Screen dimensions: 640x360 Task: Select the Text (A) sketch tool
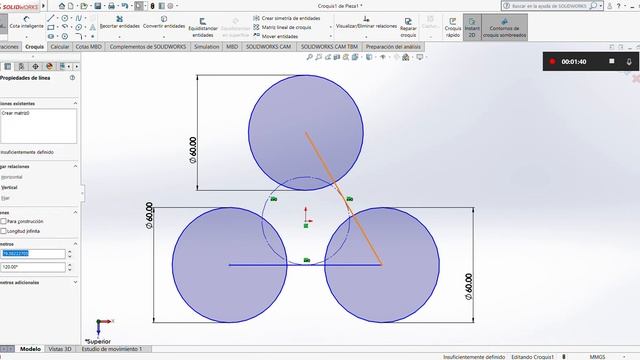[92, 27]
